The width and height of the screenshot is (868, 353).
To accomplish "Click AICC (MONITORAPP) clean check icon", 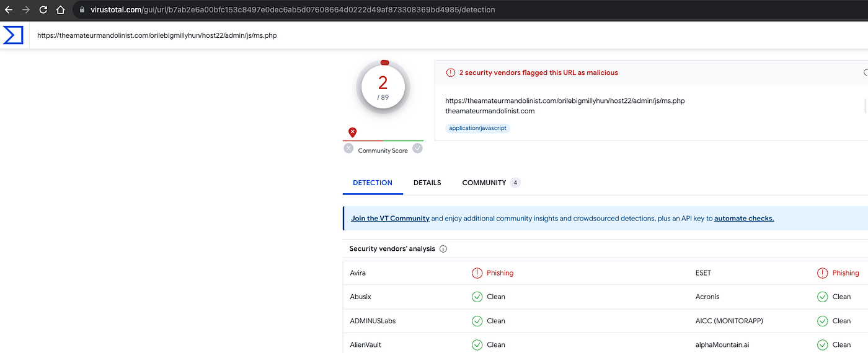I will coord(822,321).
